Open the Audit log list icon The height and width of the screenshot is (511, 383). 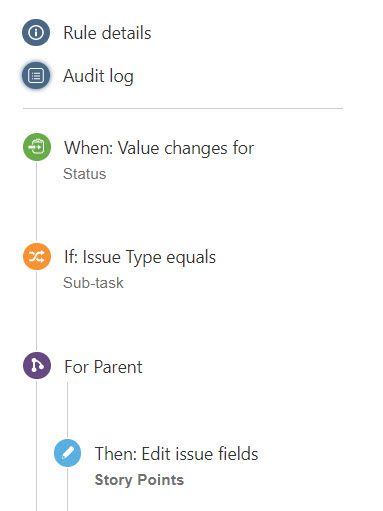[x=36, y=75]
